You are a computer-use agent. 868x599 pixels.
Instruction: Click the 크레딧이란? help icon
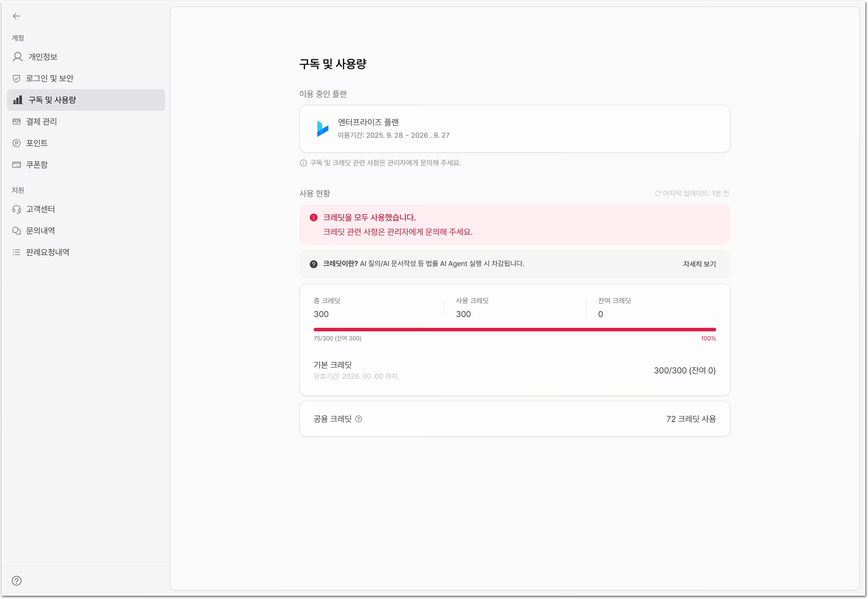point(314,264)
